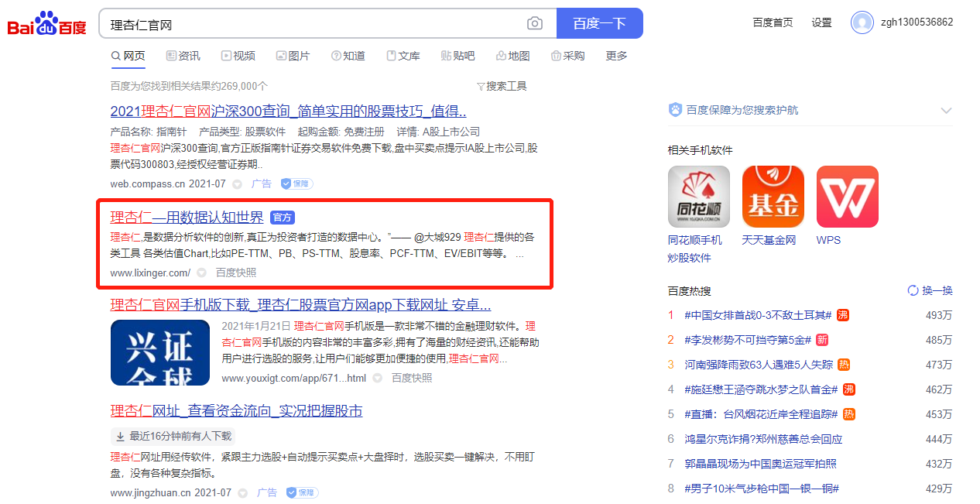The image size is (980, 504).
Task: Open dropdown arrow after jingzhuan.cn date
Action: [x=243, y=492]
